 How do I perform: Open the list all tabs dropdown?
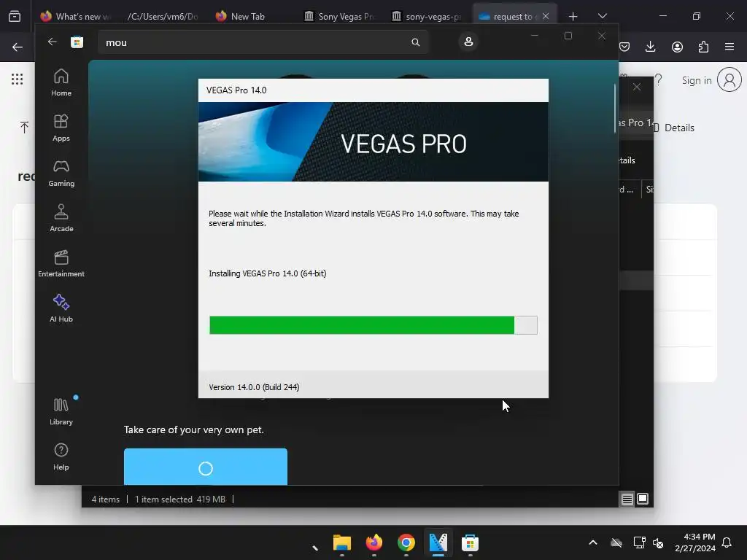tap(602, 16)
